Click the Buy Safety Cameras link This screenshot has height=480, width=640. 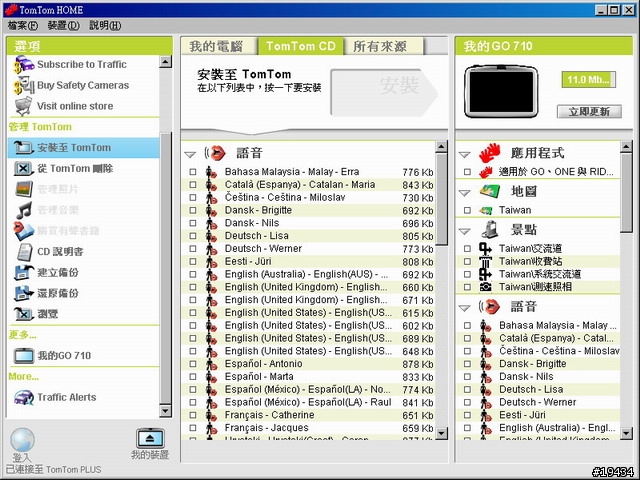(83, 85)
